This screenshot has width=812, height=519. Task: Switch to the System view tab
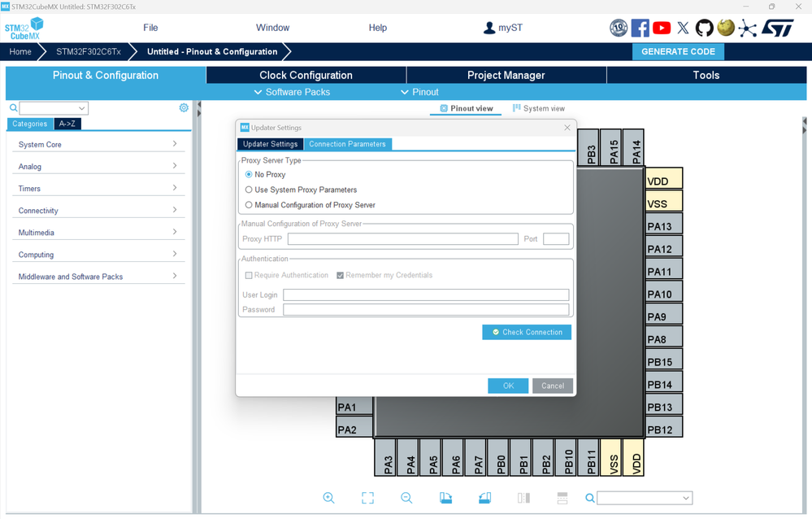[539, 108]
